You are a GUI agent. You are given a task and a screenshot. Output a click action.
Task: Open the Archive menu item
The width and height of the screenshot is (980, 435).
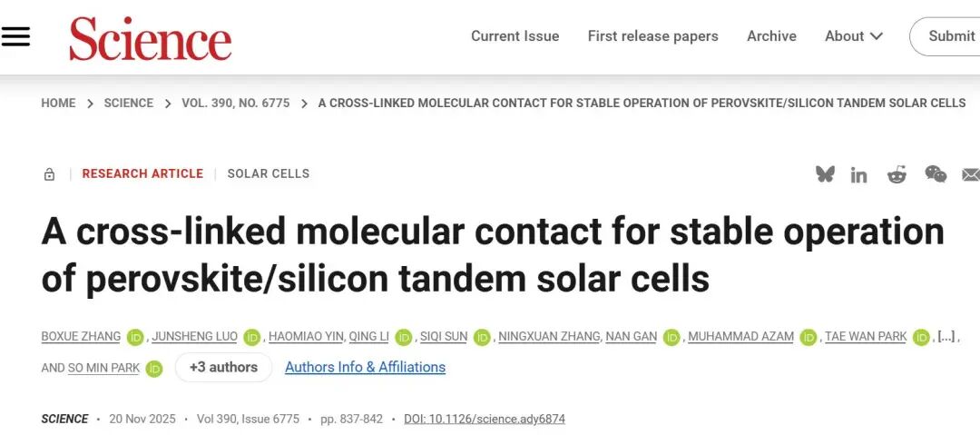771,36
